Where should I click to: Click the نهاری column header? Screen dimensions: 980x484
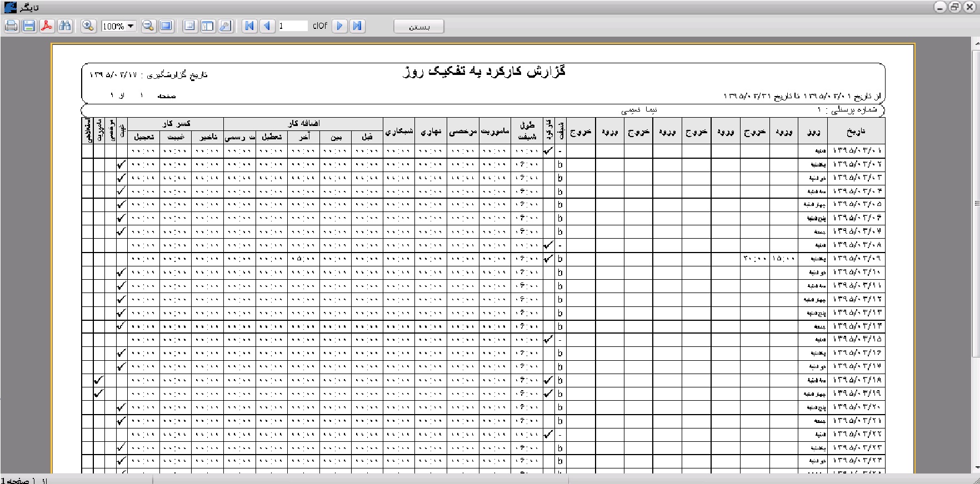click(431, 132)
